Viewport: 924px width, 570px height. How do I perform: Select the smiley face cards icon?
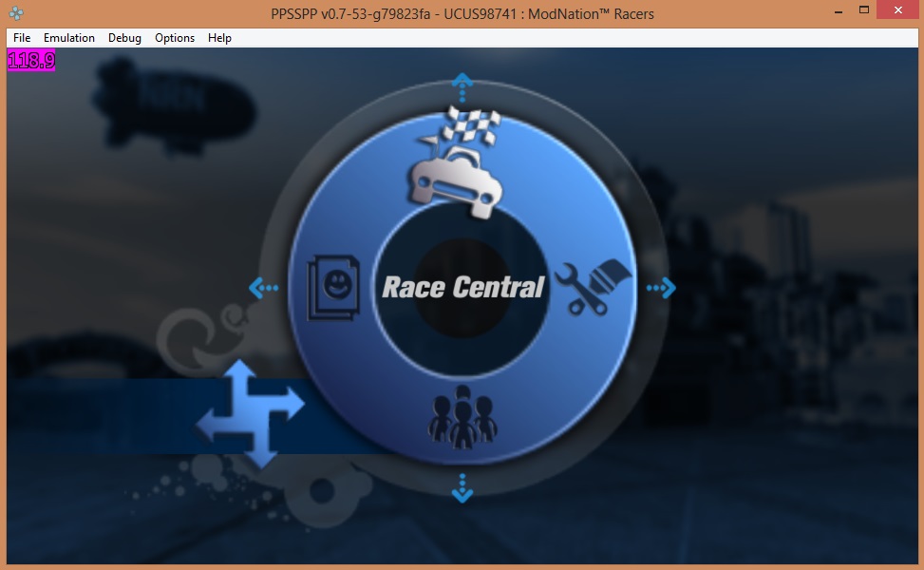point(333,287)
